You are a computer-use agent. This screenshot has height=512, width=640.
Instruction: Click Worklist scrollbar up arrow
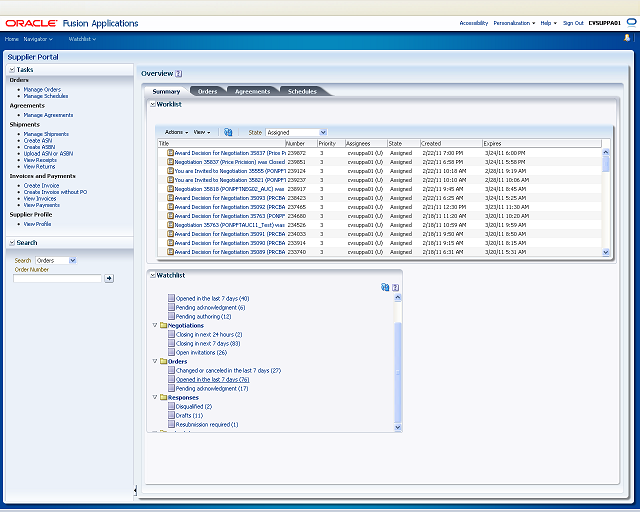point(606,152)
